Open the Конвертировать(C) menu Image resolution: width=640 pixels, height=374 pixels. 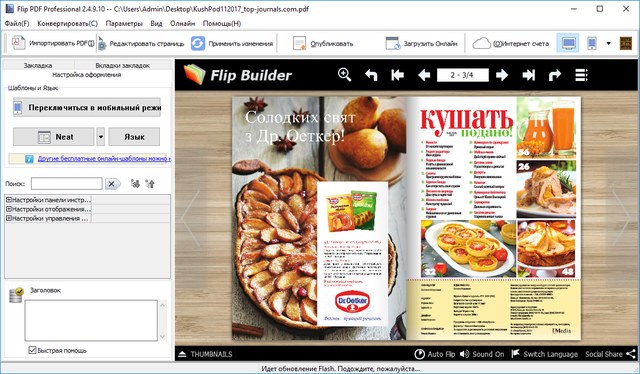click(x=67, y=23)
